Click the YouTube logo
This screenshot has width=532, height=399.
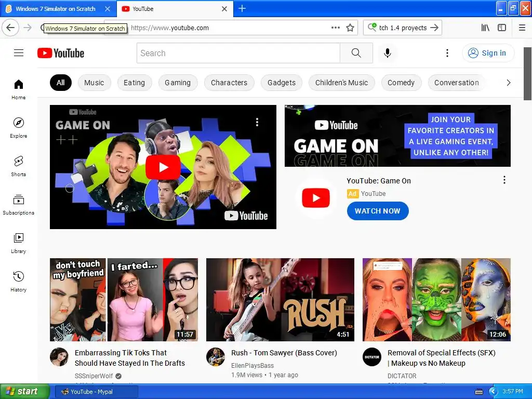(61, 53)
